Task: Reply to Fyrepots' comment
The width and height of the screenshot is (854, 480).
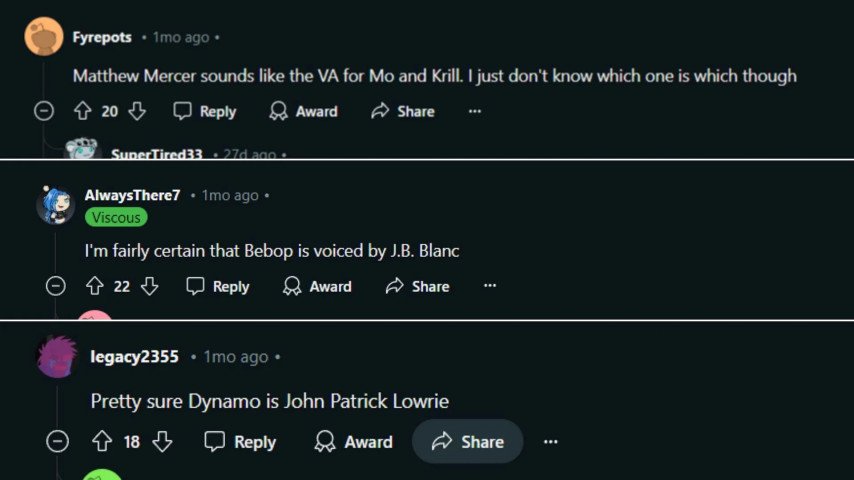Action: pyautogui.click(x=205, y=111)
